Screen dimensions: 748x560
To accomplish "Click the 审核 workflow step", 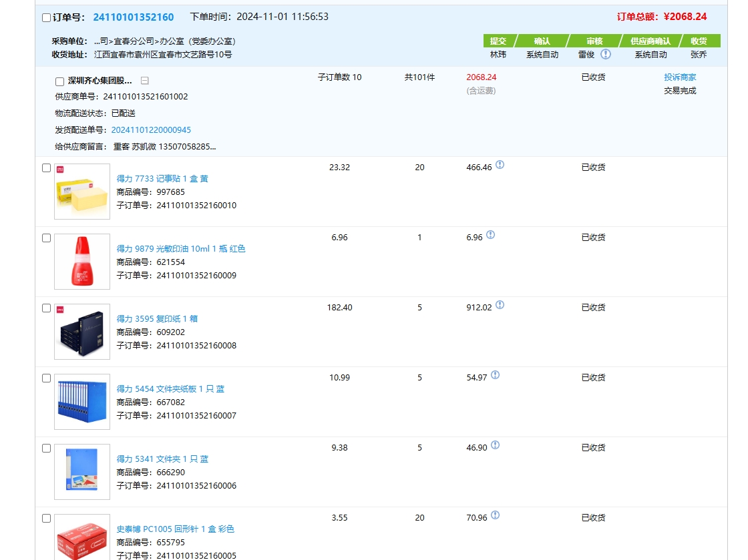I will coord(594,41).
